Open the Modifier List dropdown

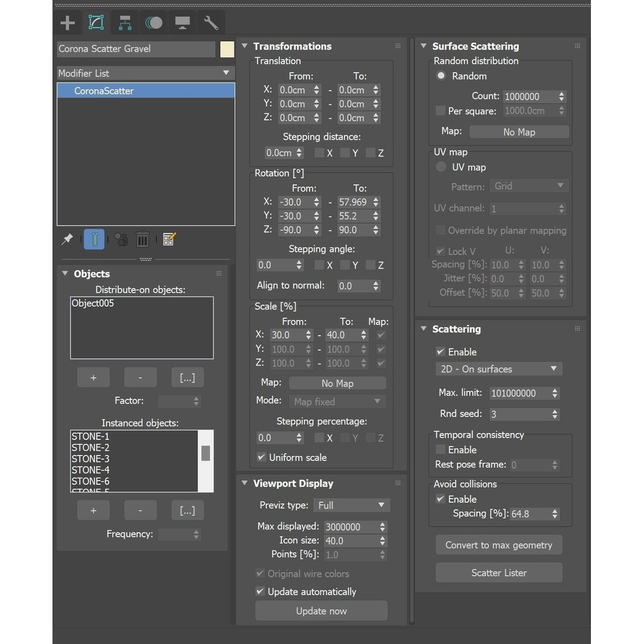(x=146, y=73)
